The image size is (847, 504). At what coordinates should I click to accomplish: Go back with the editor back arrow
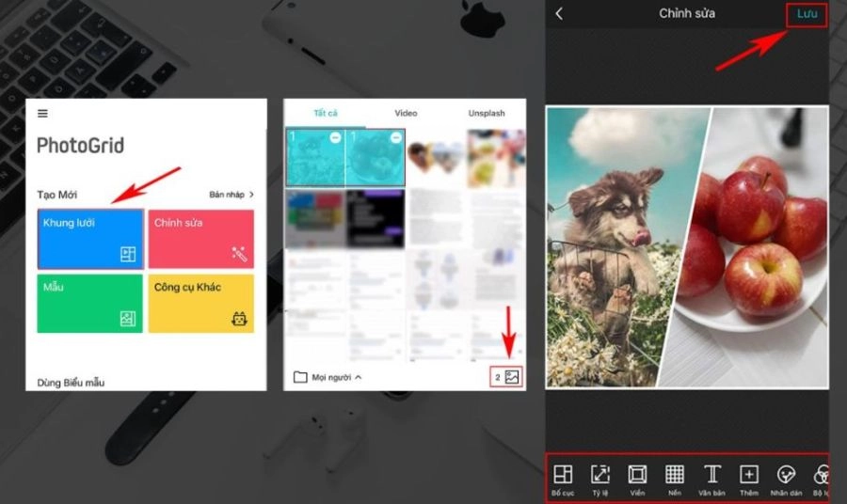[x=559, y=13]
